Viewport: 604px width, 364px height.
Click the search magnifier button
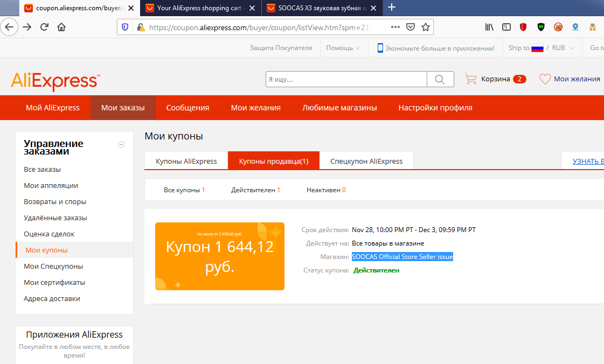[440, 79]
